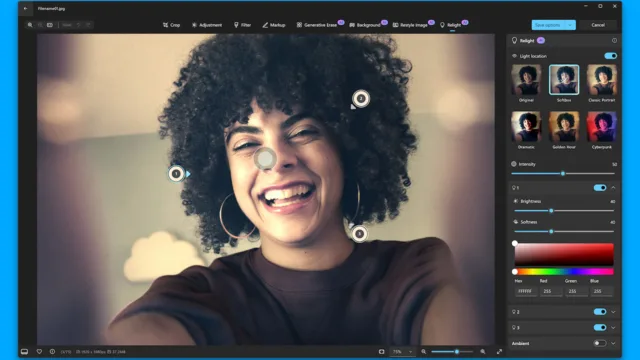Click the zoom-in magnifier in the top toolbar
The width and height of the screenshot is (640, 360).
tap(30, 25)
